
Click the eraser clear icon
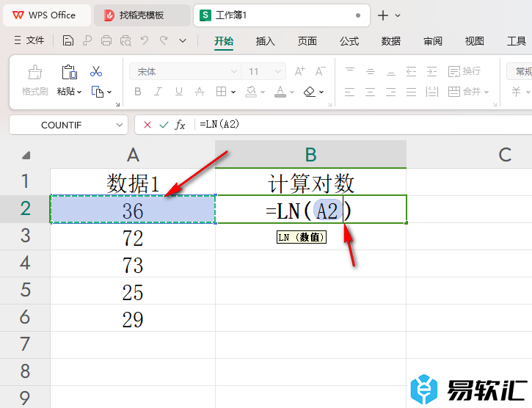[x=310, y=92]
